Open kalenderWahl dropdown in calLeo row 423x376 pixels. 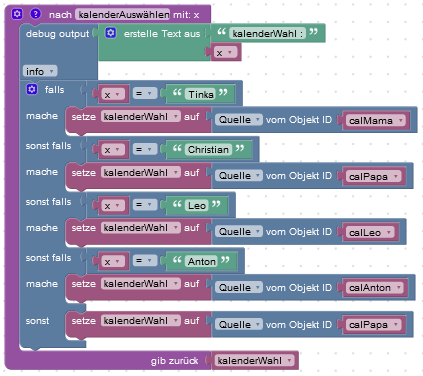[140, 228]
